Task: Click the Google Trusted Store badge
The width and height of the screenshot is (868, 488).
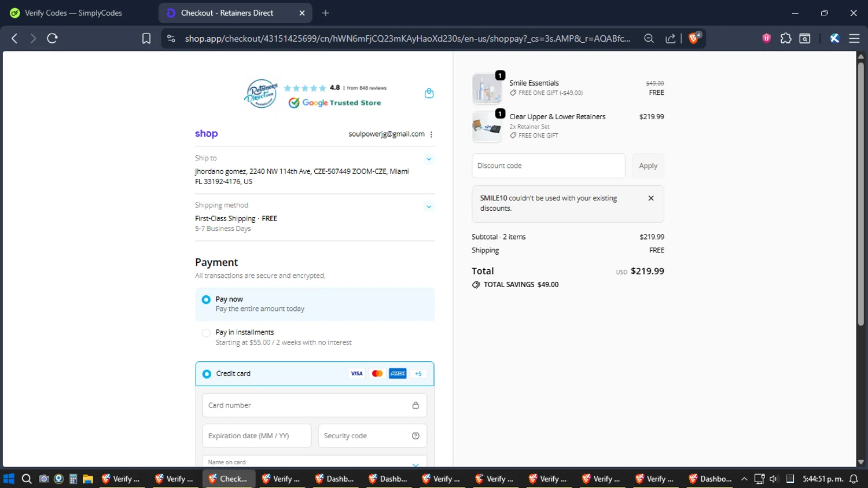Action: coord(335,102)
